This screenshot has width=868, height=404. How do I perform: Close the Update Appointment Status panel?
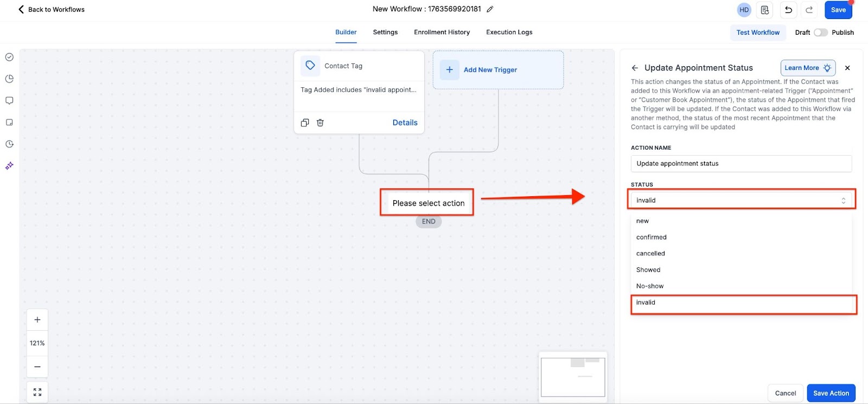(847, 68)
